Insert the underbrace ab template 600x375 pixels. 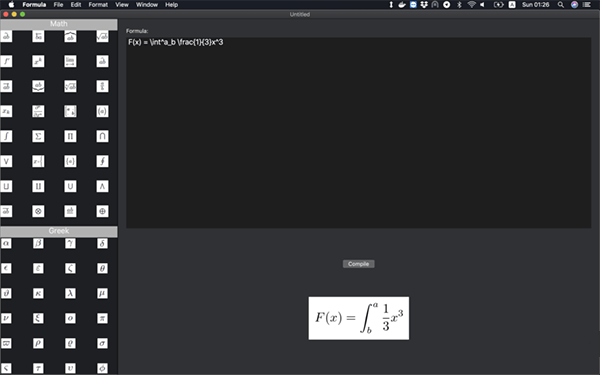(38, 86)
